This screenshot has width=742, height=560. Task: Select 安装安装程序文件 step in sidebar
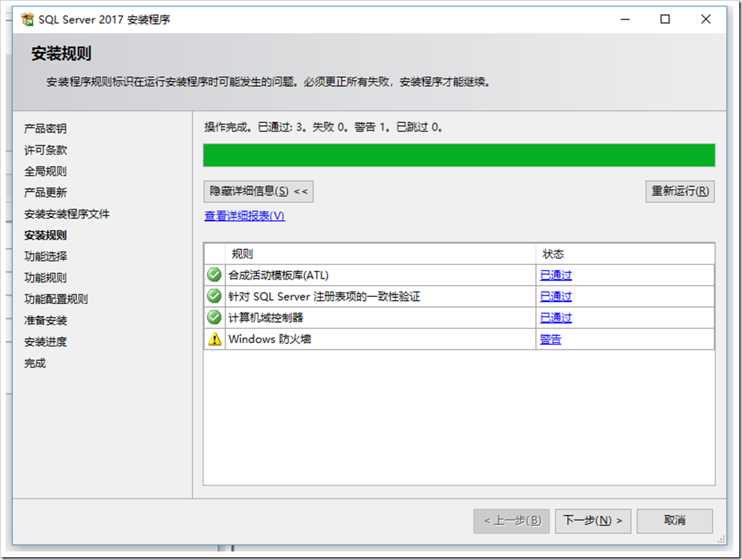point(67,214)
